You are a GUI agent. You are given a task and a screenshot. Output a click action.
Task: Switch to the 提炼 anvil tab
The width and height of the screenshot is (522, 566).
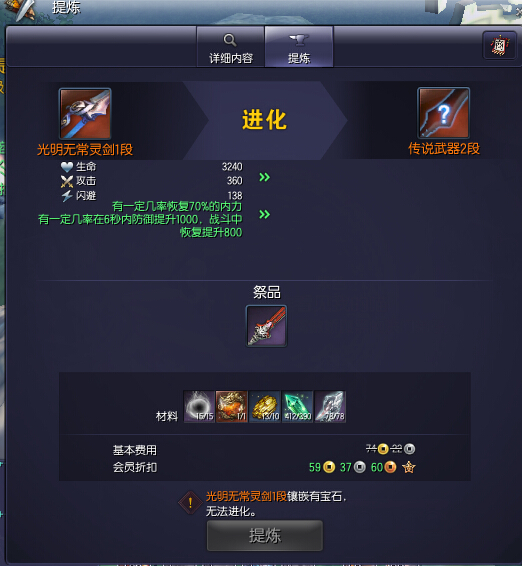[x=299, y=47]
